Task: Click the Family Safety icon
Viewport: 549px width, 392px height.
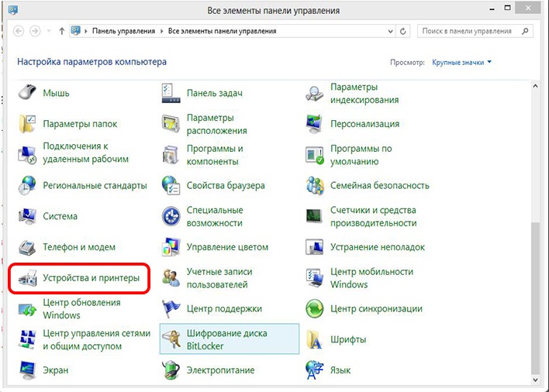Action: click(x=315, y=186)
